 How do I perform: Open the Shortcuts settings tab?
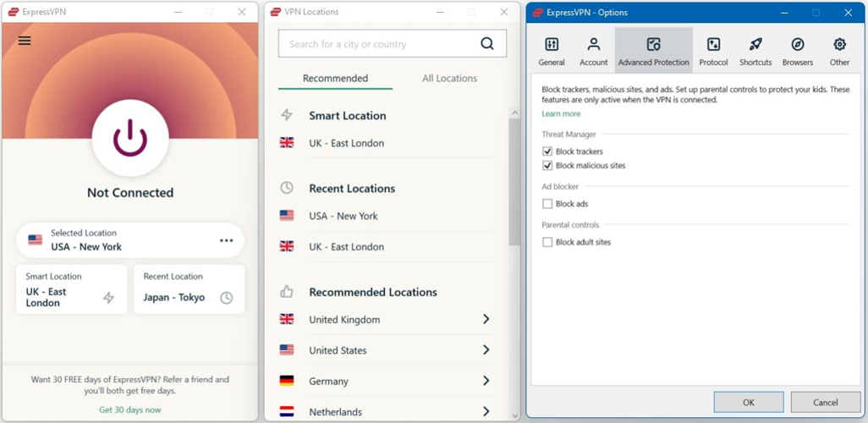pyautogui.click(x=755, y=51)
